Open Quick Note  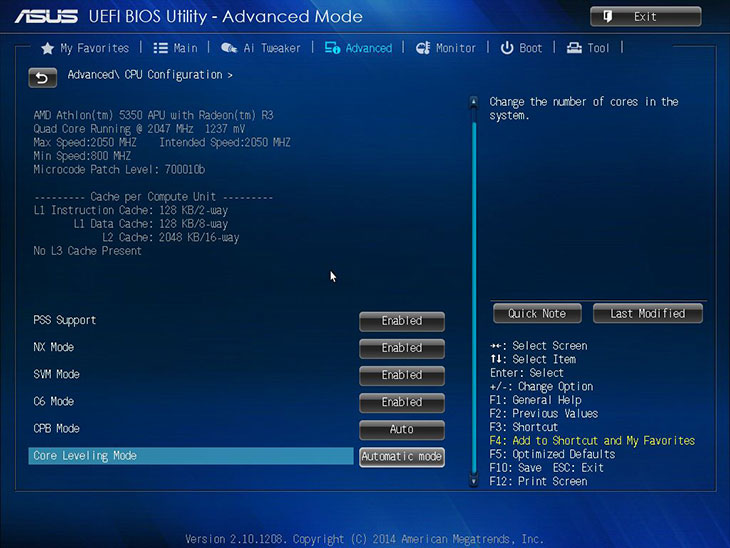537,314
